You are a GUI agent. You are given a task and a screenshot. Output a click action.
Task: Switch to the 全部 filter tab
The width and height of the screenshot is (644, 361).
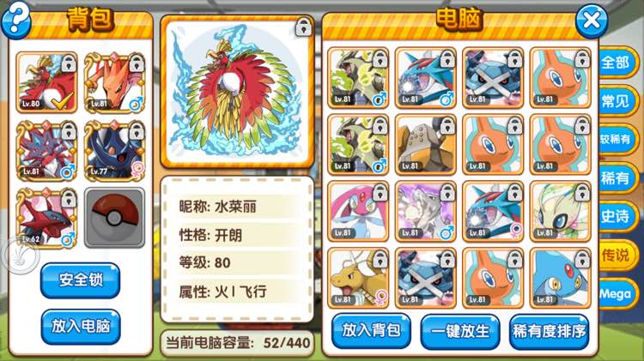(617, 63)
